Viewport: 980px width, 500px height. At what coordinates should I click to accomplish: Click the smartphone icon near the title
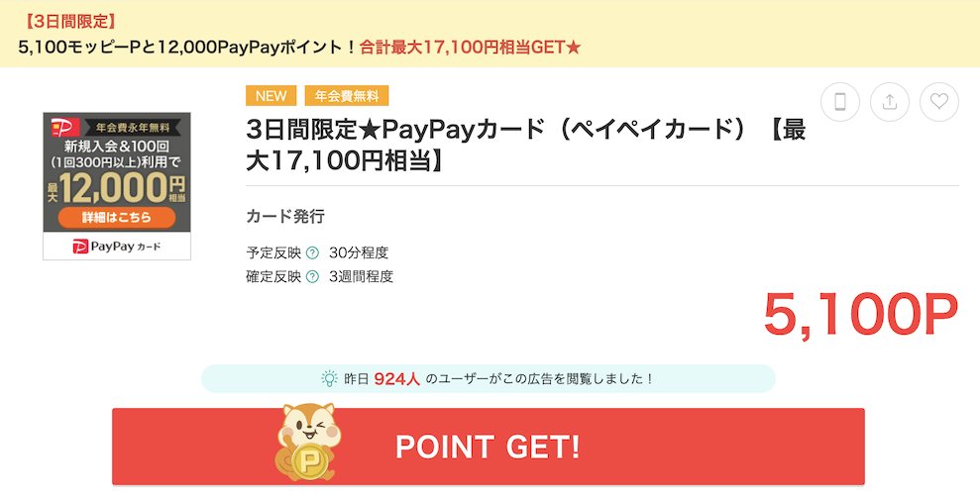840,102
